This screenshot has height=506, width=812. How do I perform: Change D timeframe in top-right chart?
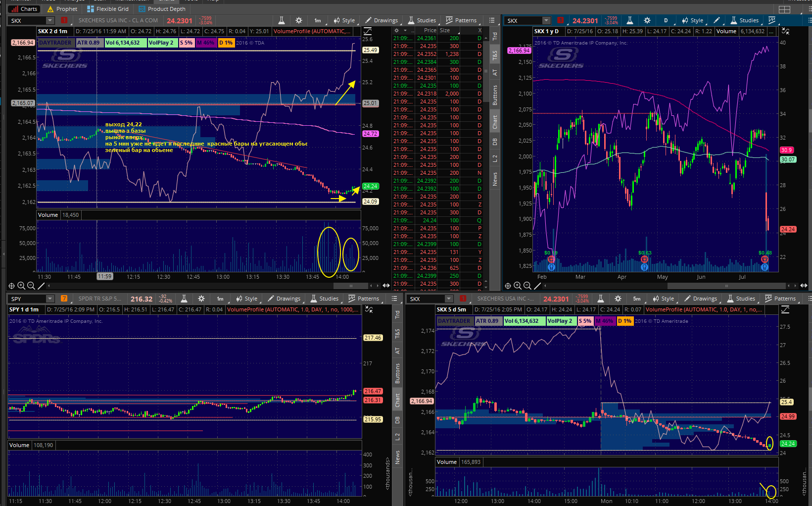coord(666,20)
